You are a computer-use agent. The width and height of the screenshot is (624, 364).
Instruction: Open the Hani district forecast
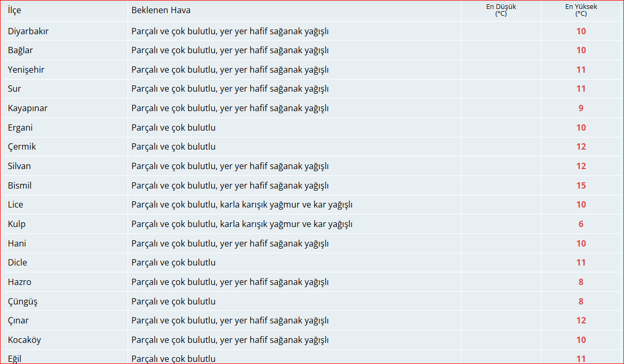tap(16, 243)
